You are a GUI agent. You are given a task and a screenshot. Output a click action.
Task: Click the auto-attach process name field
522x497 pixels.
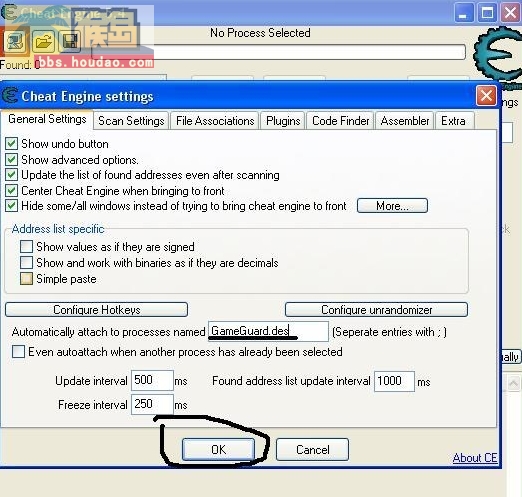click(268, 331)
